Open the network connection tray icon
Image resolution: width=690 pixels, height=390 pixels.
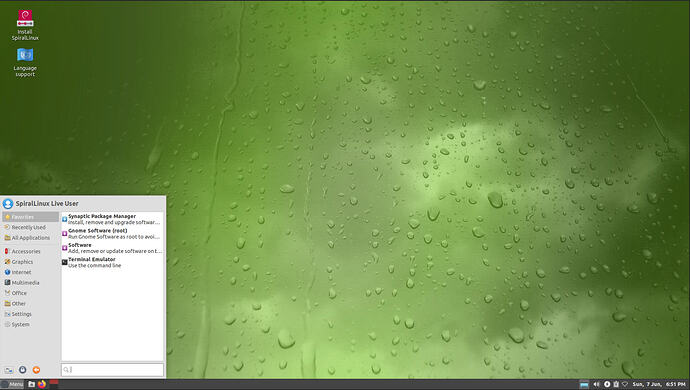(x=625, y=385)
